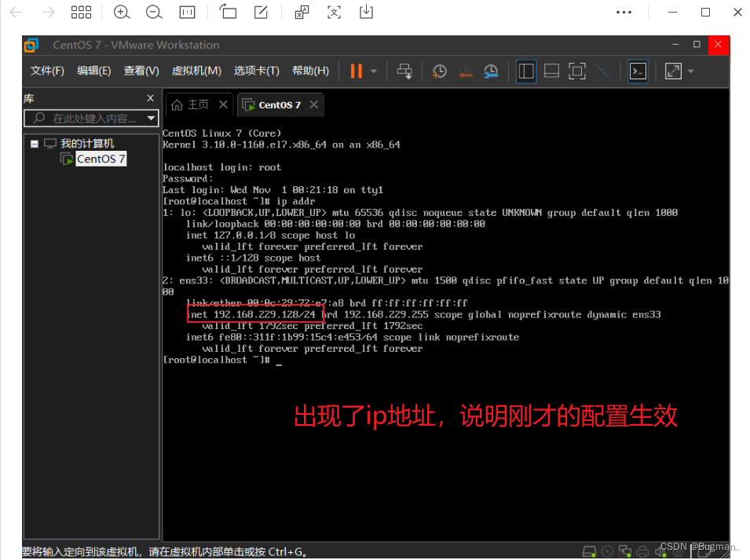750x560 pixels.
Task: Go forward with the right arrow in the image viewer
Action: [49, 12]
